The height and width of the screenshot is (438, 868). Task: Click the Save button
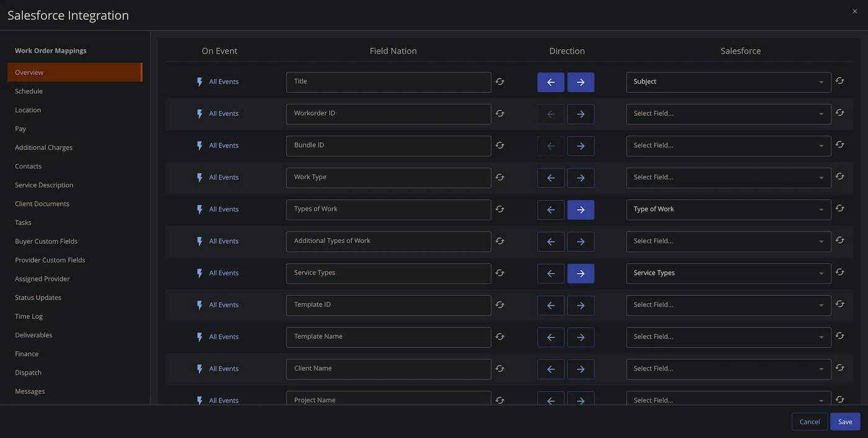[x=845, y=422]
